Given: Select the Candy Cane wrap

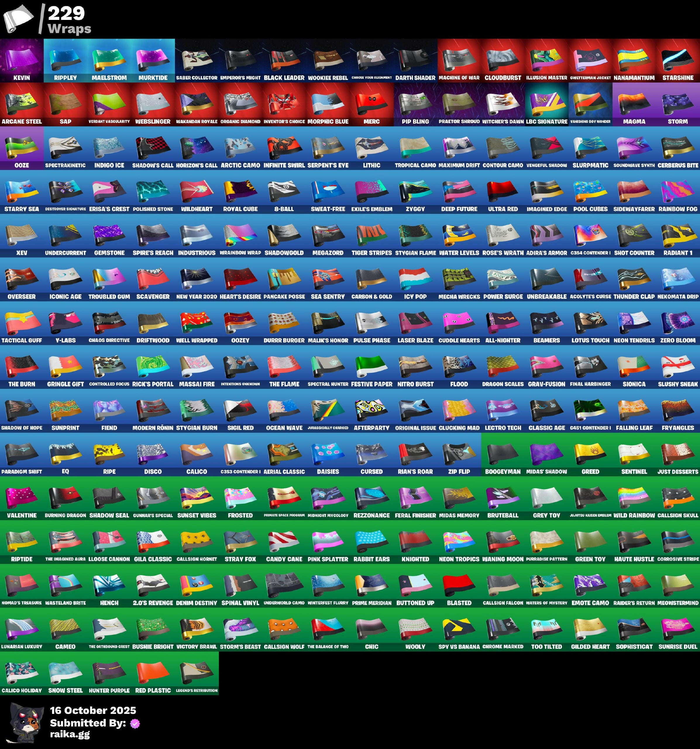Looking at the screenshot, I should pos(284,541).
